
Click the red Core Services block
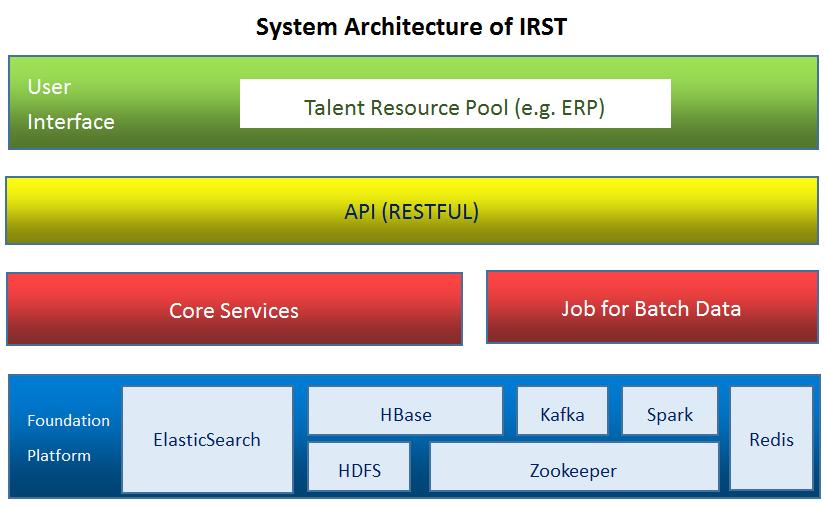click(x=234, y=310)
